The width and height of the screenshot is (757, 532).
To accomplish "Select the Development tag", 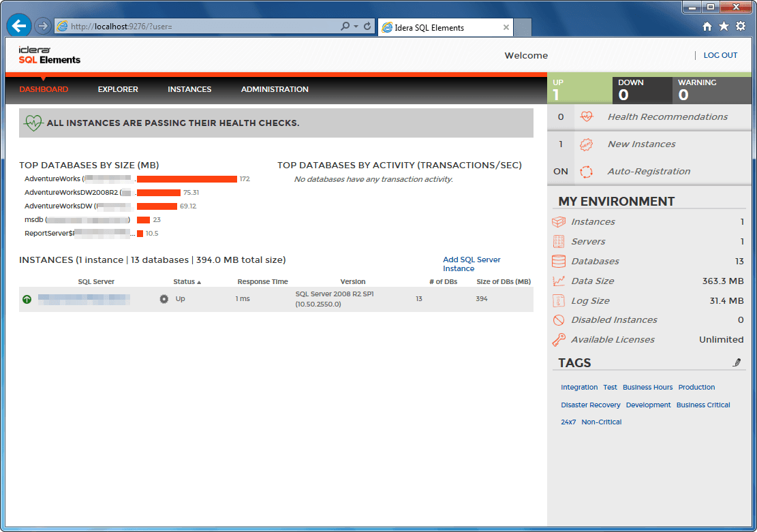I will point(648,405).
